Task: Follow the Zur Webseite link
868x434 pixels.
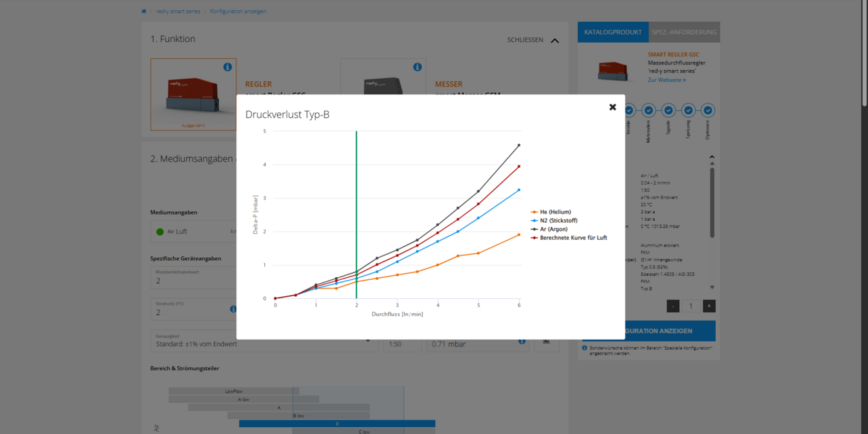Action: (666, 80)
